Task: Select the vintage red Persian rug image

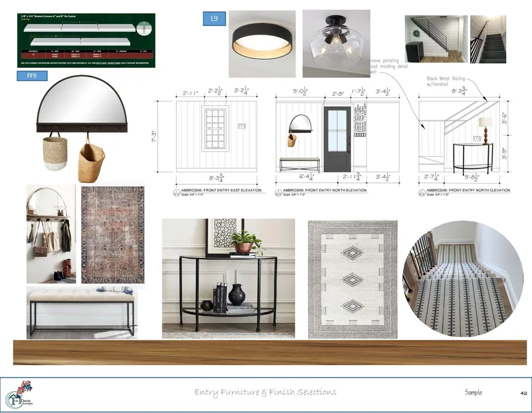Action: pos(112,235)
